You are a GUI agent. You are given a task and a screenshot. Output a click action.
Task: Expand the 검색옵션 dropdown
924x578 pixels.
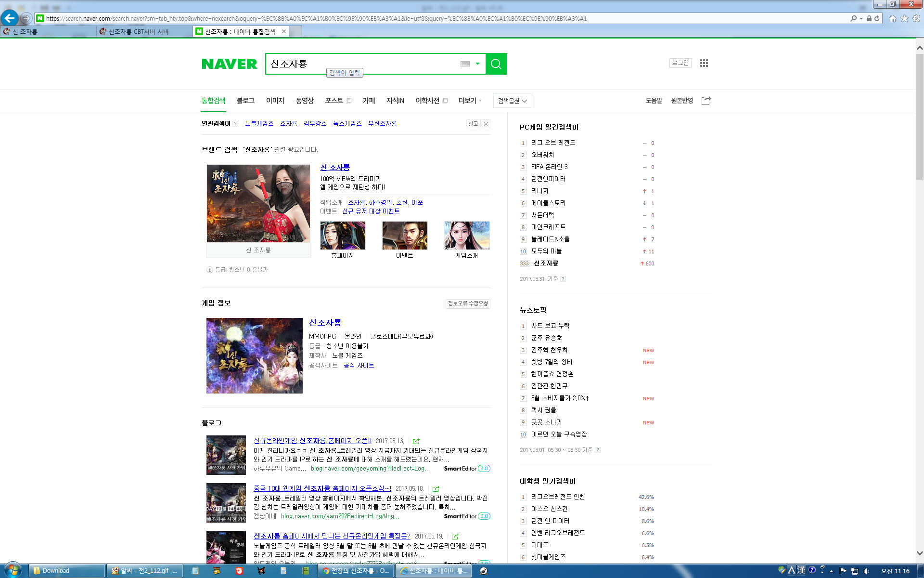tap(513, 101)
